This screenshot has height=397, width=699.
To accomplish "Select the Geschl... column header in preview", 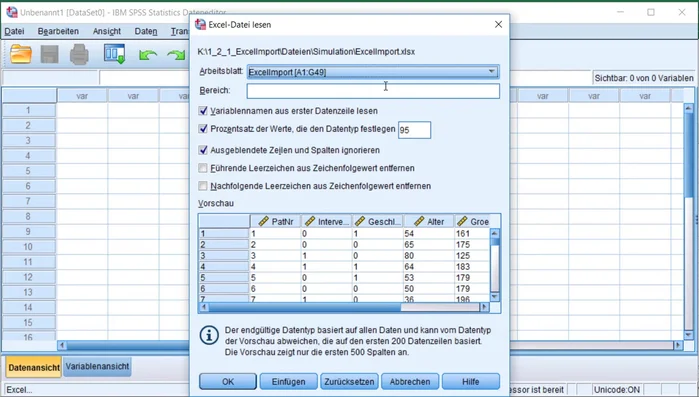I will (x=378, y=221).
